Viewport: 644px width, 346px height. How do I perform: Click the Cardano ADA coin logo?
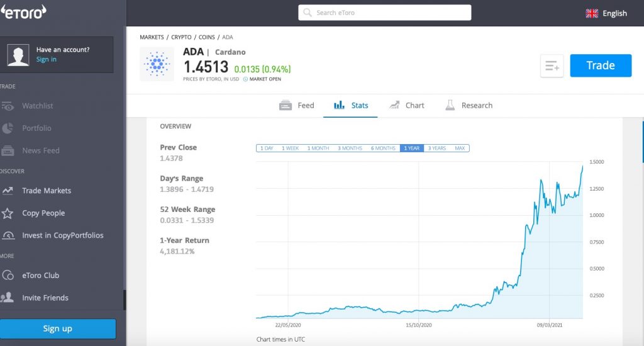pos(157,64)
